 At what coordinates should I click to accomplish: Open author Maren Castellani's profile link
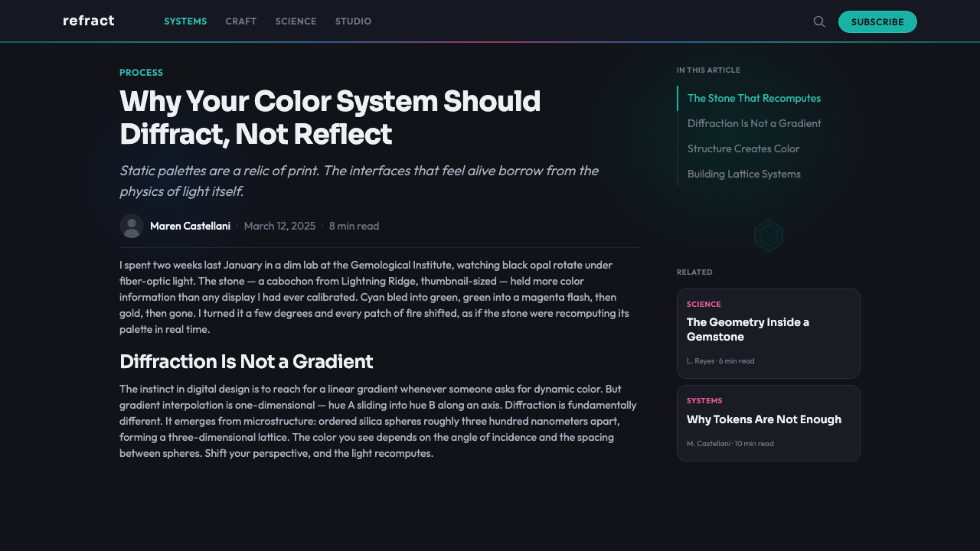190,226
